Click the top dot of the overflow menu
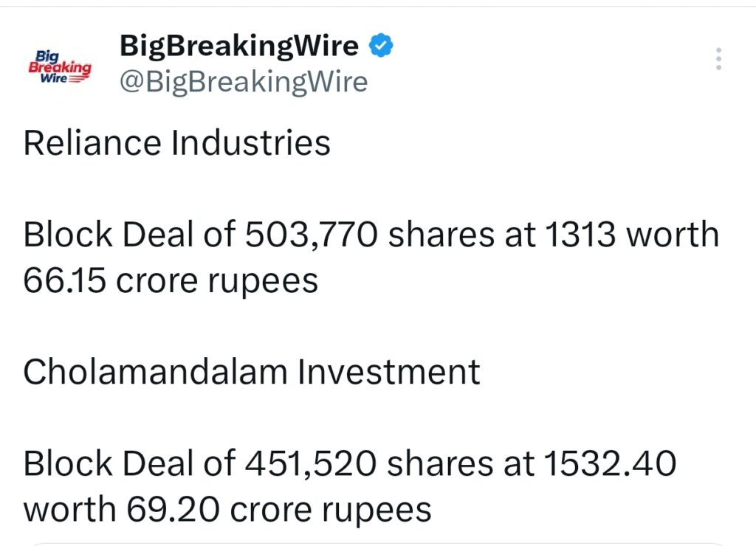 [x=718, y=50]
